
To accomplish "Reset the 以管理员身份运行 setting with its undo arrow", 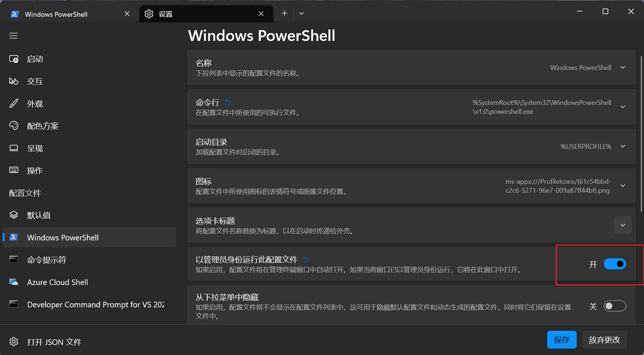I will tap(306, 259).
